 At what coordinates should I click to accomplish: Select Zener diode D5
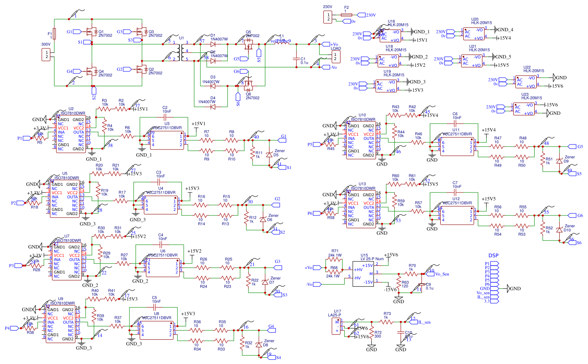(x=269, y=155)
